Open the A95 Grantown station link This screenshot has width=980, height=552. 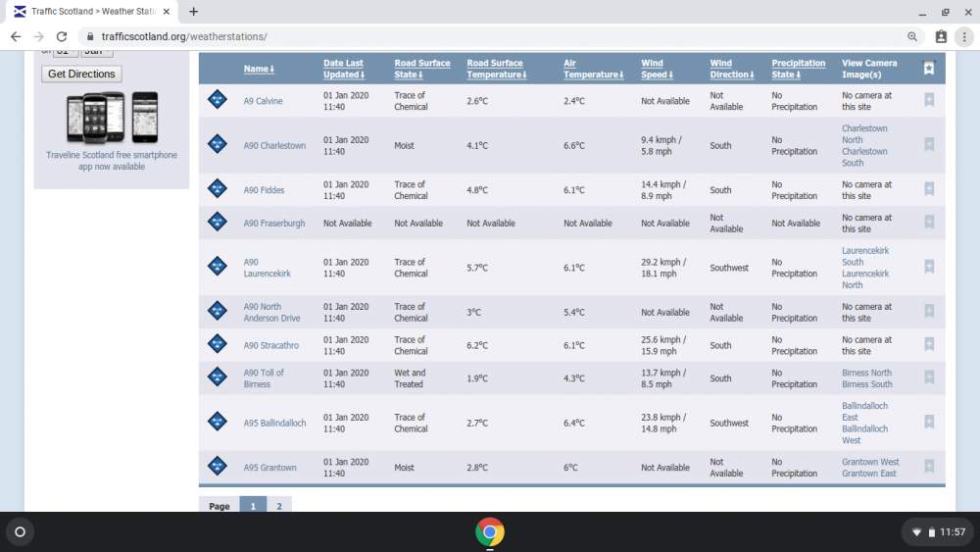tap(270, 467)
